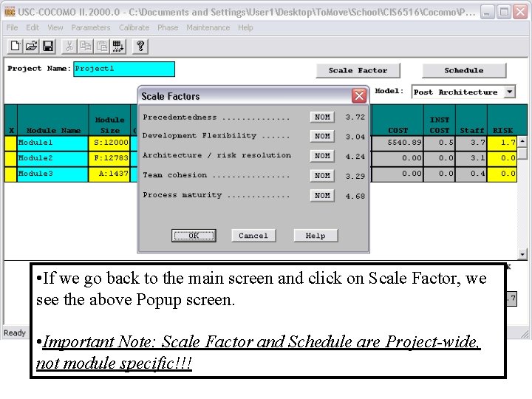Click the Staff value 0.4 for Module3

tap(471, 174)
